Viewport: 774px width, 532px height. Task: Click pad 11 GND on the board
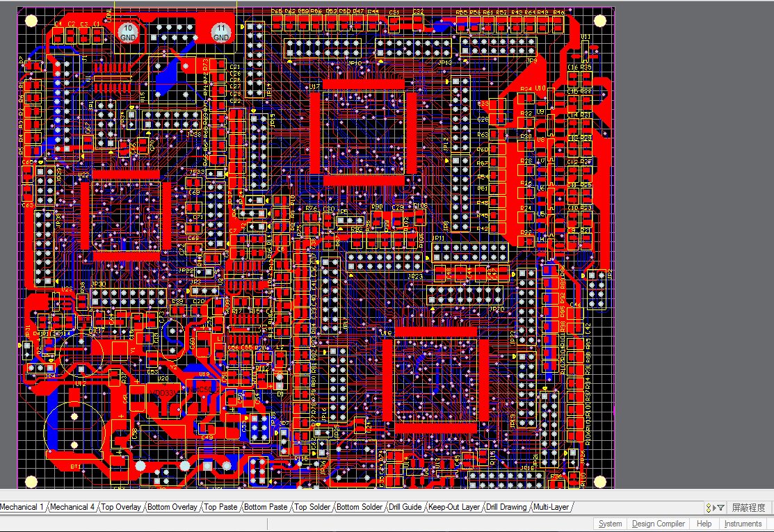220,33
